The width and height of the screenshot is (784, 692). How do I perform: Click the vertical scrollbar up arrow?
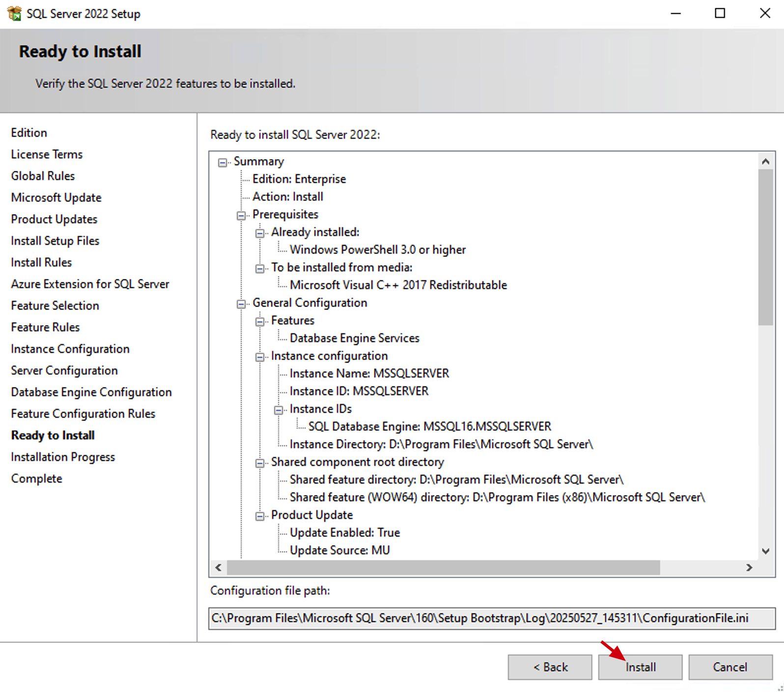point(765,161)
